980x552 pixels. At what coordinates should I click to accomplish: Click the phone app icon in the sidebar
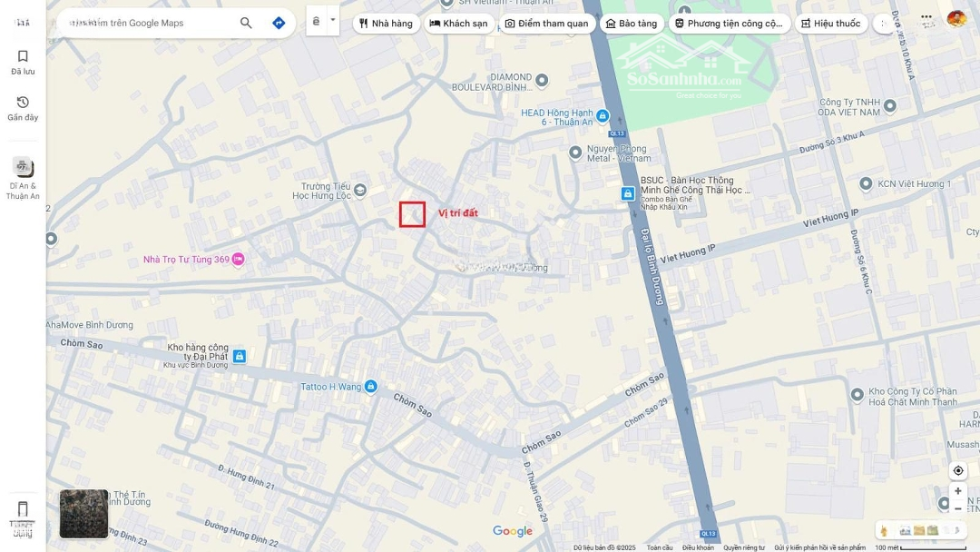click(x=23, y=508)
